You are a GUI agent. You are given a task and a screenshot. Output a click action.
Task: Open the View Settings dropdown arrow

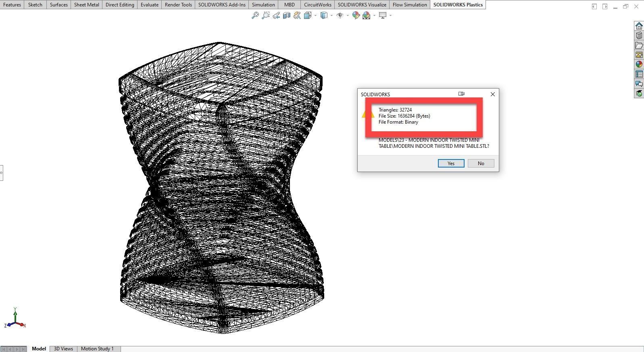click(390, 15)
